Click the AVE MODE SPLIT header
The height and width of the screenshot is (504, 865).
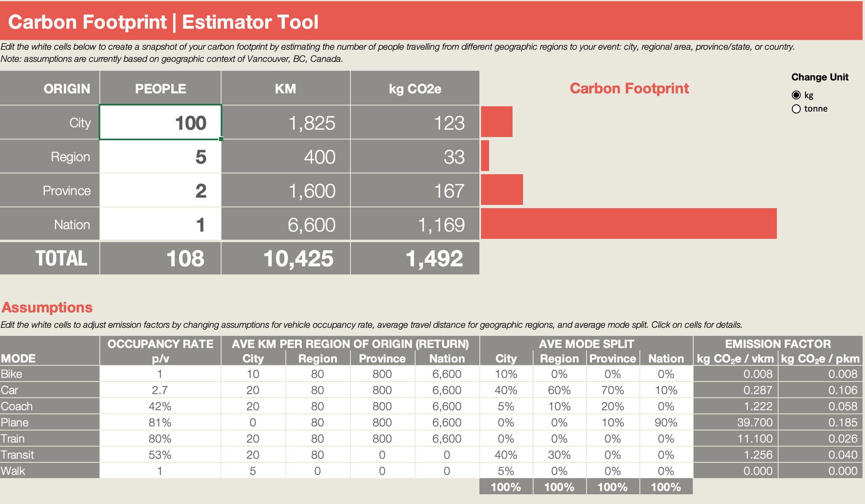tap(587, 344)
